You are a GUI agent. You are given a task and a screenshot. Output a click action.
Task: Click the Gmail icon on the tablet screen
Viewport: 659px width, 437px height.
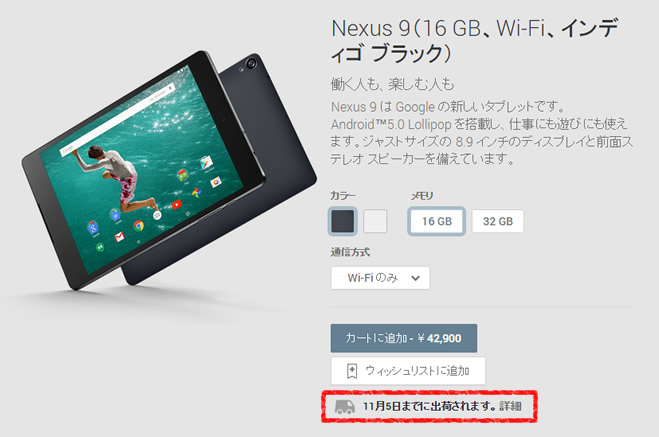point(119,237)
